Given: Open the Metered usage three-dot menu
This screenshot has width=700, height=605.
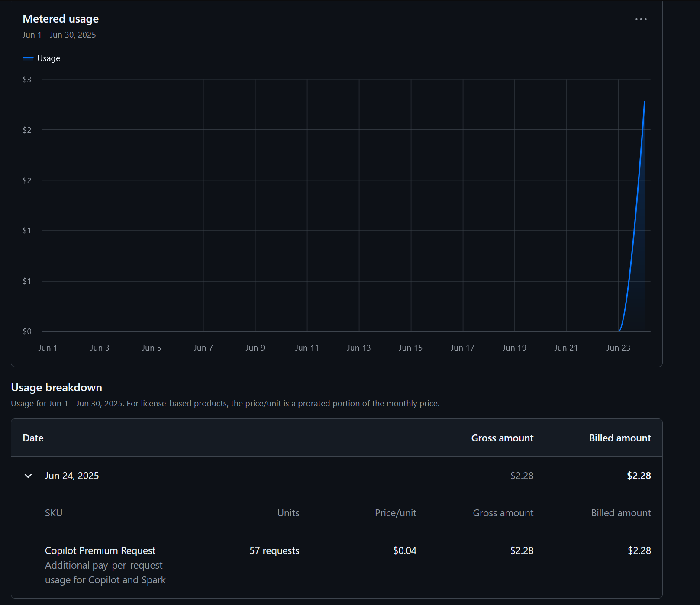Looking at the screenshot, I should tap(641, 19).
